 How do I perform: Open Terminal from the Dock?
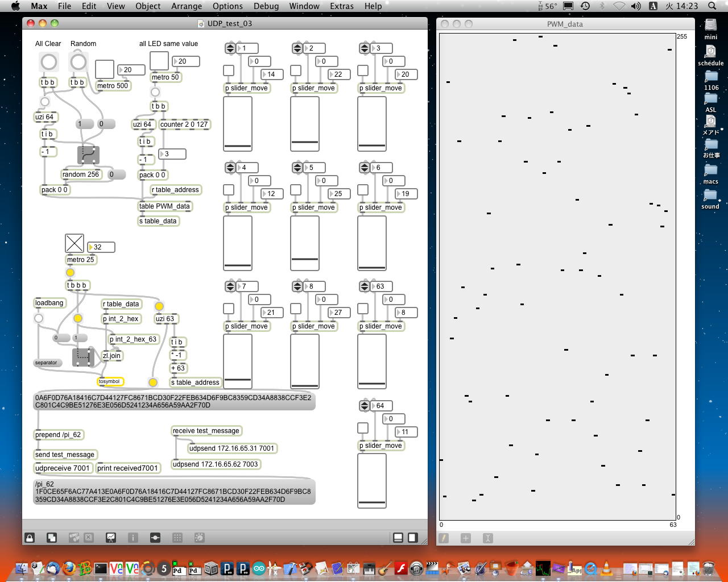(101, 568)
